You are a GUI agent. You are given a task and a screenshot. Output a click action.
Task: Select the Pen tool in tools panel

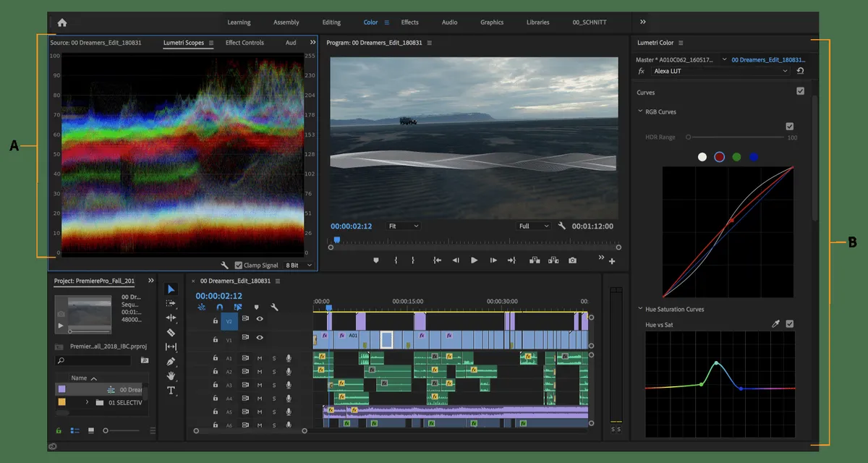tap(171, 361)
